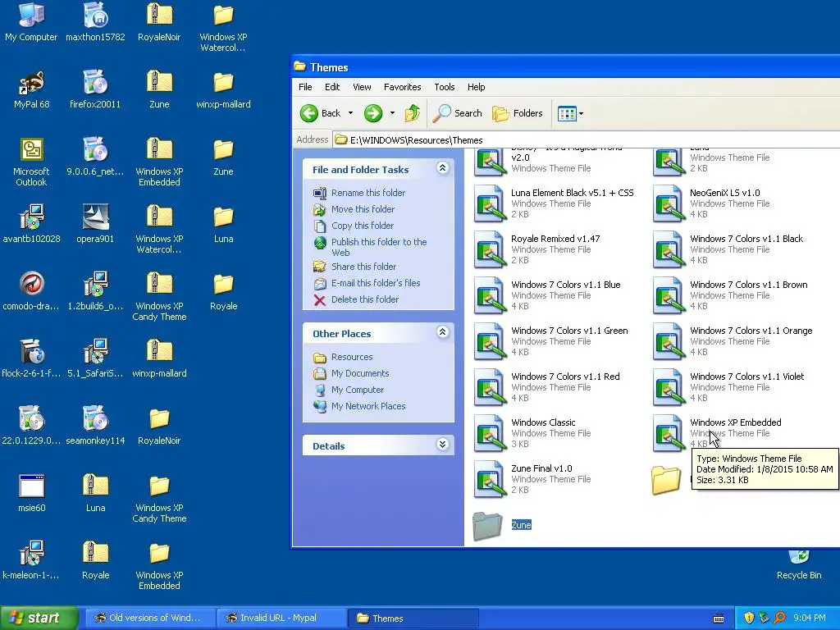Screen dimensions: 840x630
Task: Click the green Forward arrow button
Action: pos(373,113)
